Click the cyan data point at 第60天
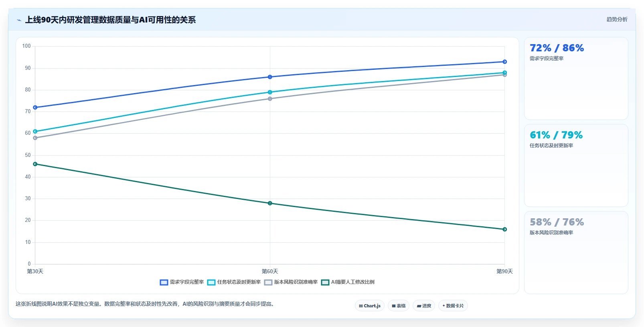The height and width of the screenshot is (327, 644). pyautogui.click(x=270, y=92)
